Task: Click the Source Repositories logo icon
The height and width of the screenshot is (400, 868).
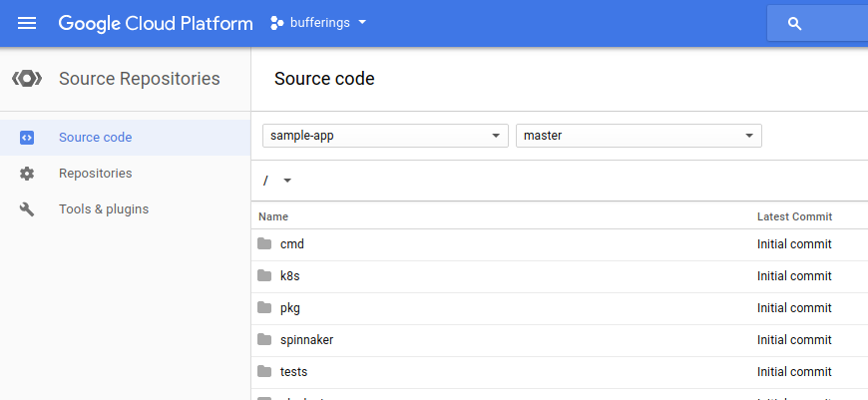Action: 27,79
